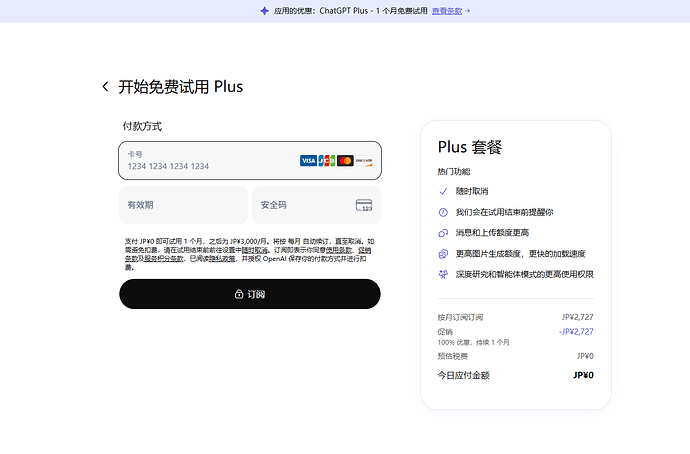Viewport: 690px width, 454px height.
Task: Open the 查看条款 link in the top banner
Action: coord(447,11)
